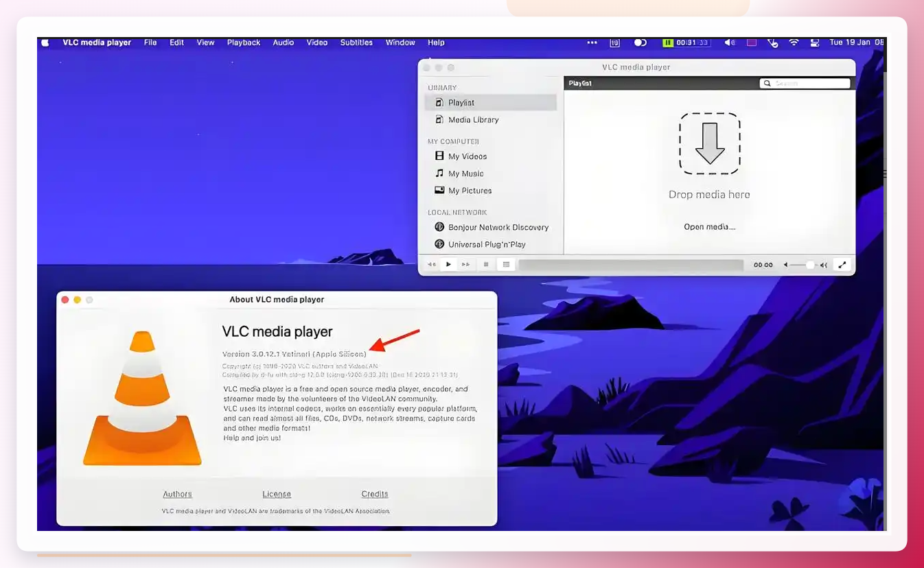The height and width of the screenshot is (568, 924).
Task: Open the Playback menu
Action: pos(244,43)
